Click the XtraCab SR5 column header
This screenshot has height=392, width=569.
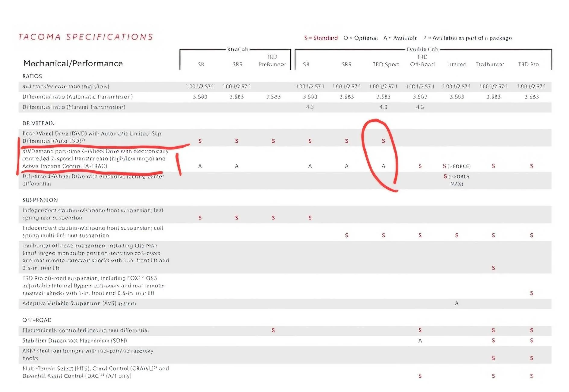point(237,64)
